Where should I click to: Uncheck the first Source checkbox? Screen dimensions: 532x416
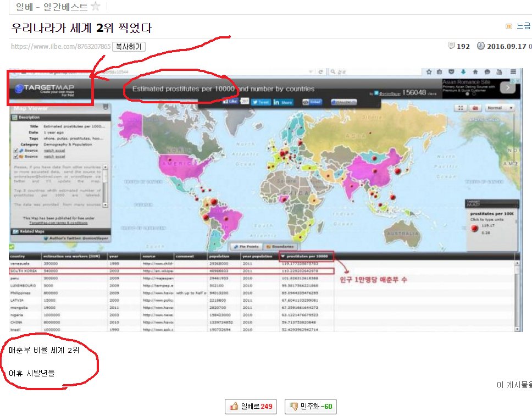click(x=15, y=151)
